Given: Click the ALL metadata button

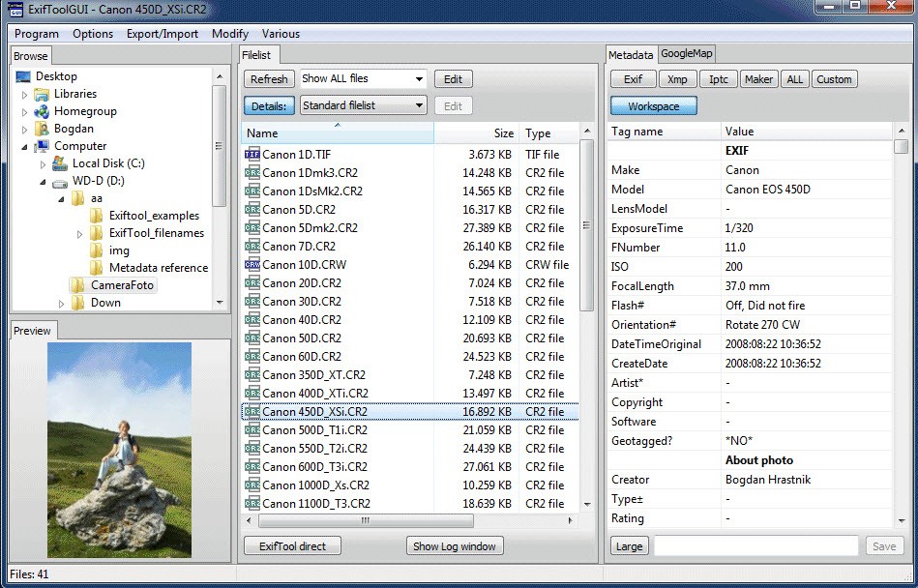Looking at the screenshot, I should 794,79.
